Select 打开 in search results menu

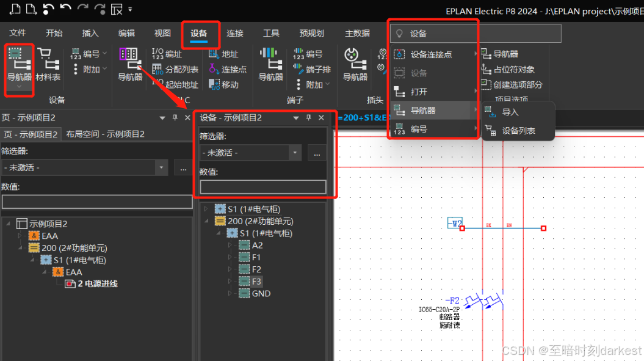pos(434,92)
